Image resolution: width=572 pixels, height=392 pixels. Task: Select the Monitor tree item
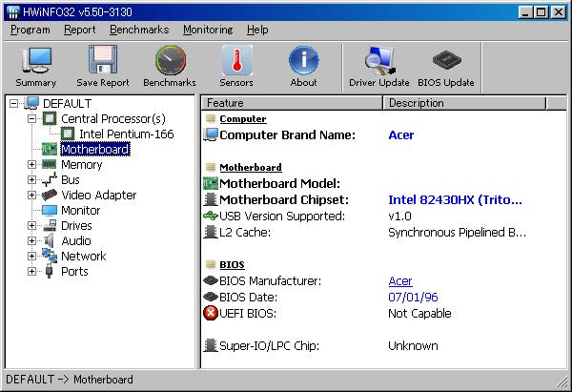81,210
